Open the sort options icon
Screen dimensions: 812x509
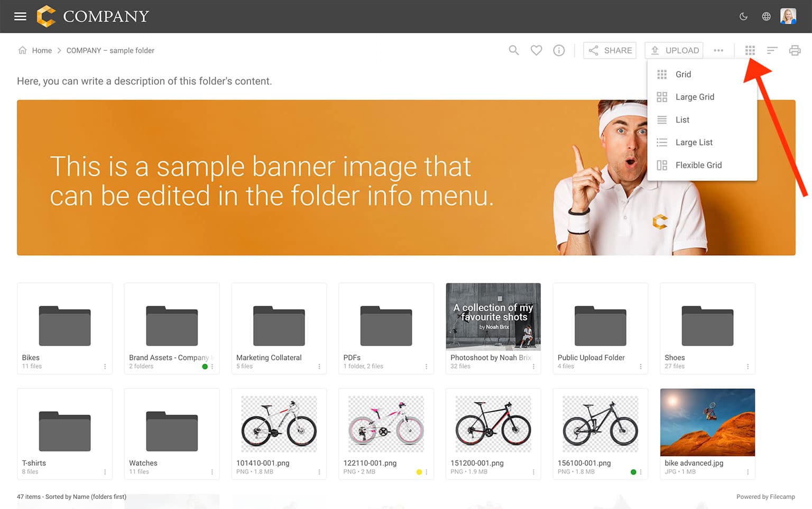772,50
